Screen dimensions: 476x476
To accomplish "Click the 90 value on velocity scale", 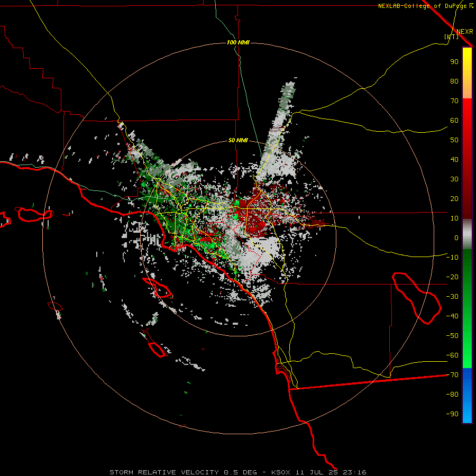I will point(454,62).
